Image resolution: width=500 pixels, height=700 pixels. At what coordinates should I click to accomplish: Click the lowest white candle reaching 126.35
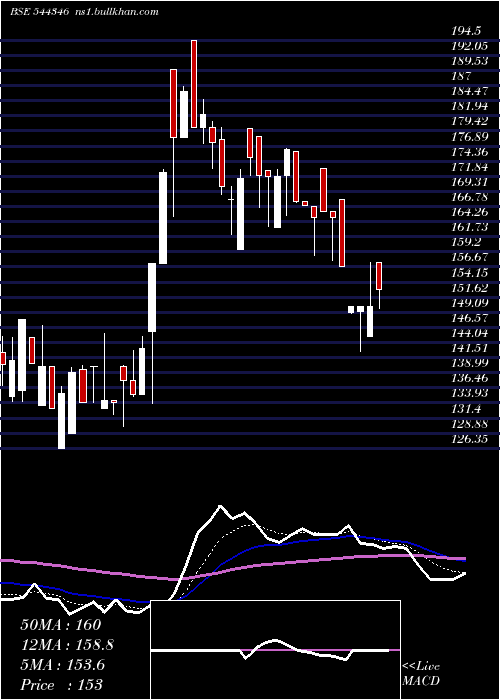(x=61, y=421)
